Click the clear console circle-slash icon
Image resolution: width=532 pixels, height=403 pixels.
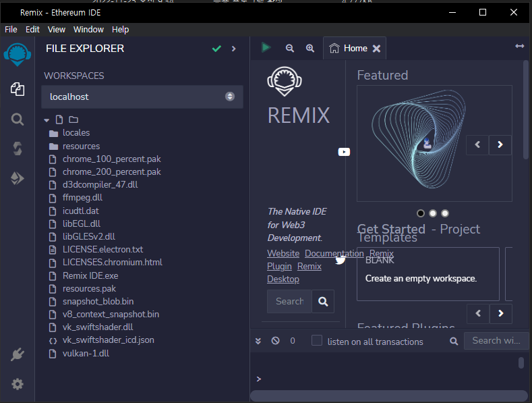(276, 340)
